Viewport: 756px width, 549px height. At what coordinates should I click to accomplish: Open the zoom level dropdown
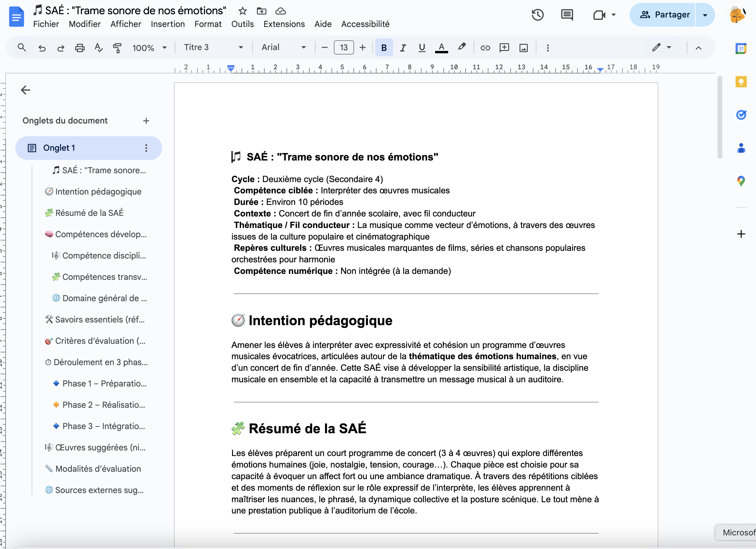click(x=150, y=48)
